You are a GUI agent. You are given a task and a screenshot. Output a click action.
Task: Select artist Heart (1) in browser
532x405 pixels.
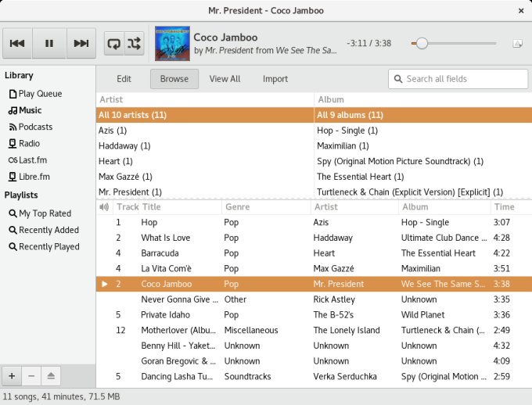[x=205, y=162]
